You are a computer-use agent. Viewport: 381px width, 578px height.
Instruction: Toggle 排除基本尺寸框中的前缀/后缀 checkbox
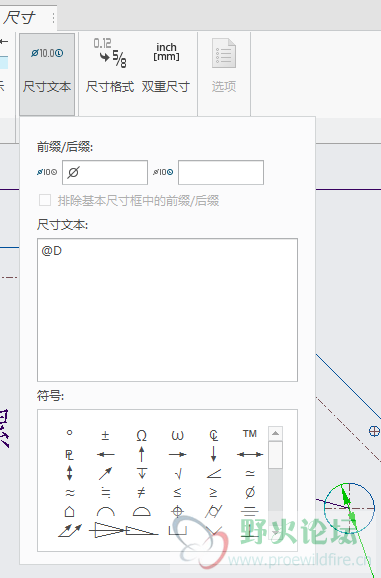(x=45, y=201)
